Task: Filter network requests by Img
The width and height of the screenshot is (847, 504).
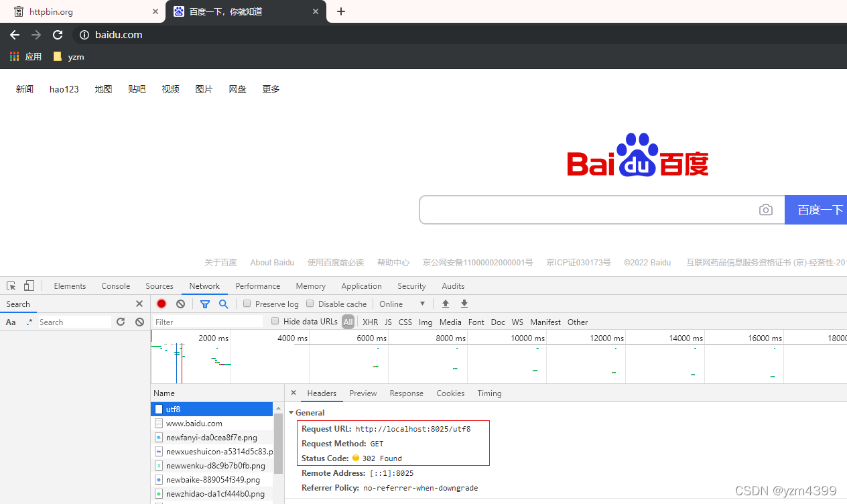Action: (x=426, y=322)
